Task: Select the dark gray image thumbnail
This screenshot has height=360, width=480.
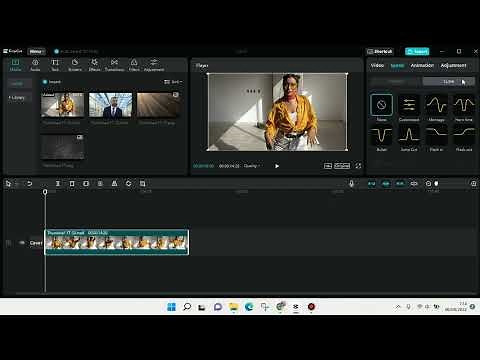Action: (x=63, y=147)
